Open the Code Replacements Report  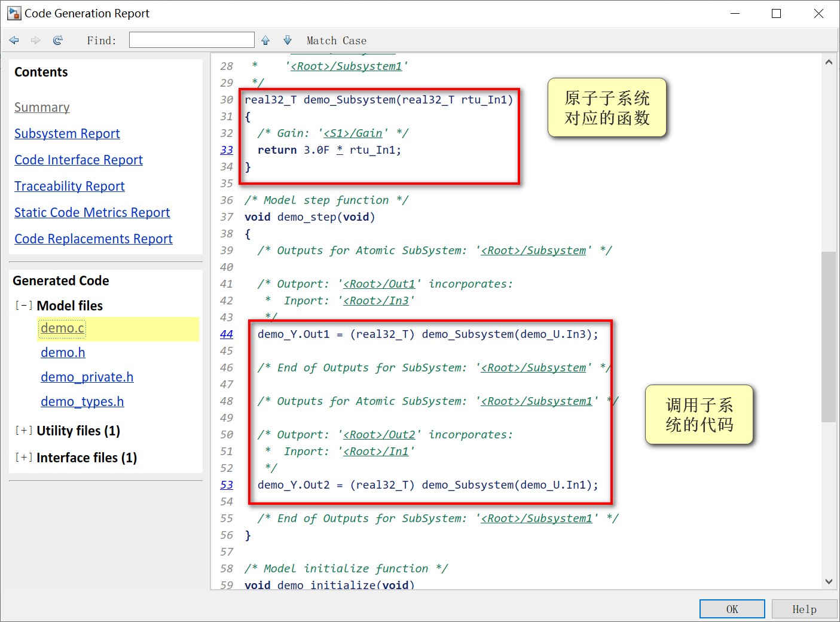[93, 239]
